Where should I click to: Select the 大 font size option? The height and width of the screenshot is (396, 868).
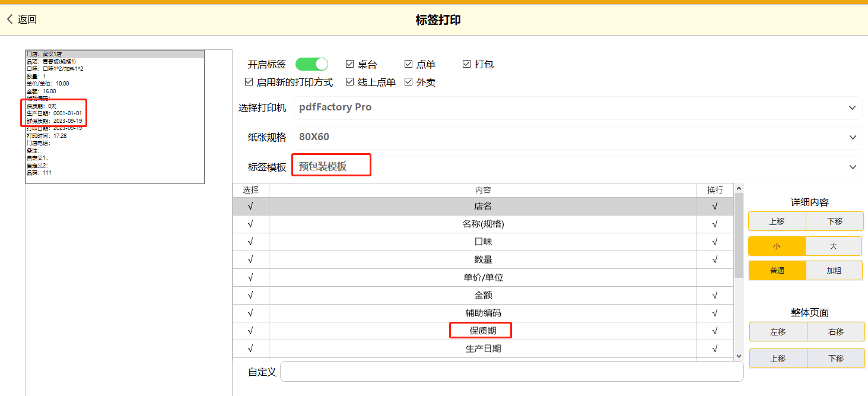[x=834, y=246]
